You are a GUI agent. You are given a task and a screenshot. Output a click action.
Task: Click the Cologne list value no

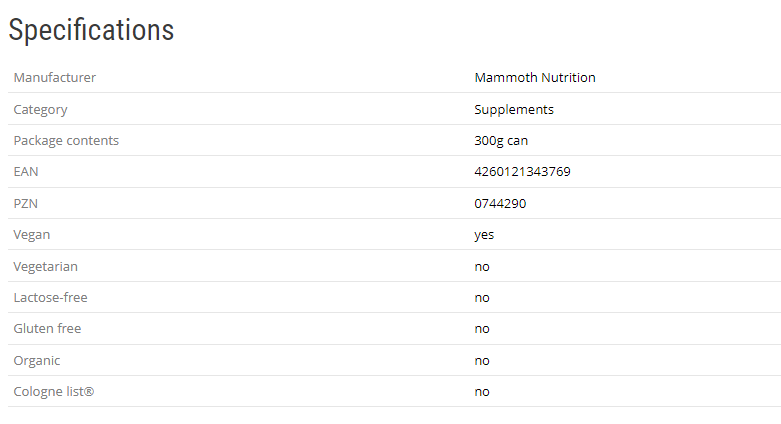[x=482, y=391]
